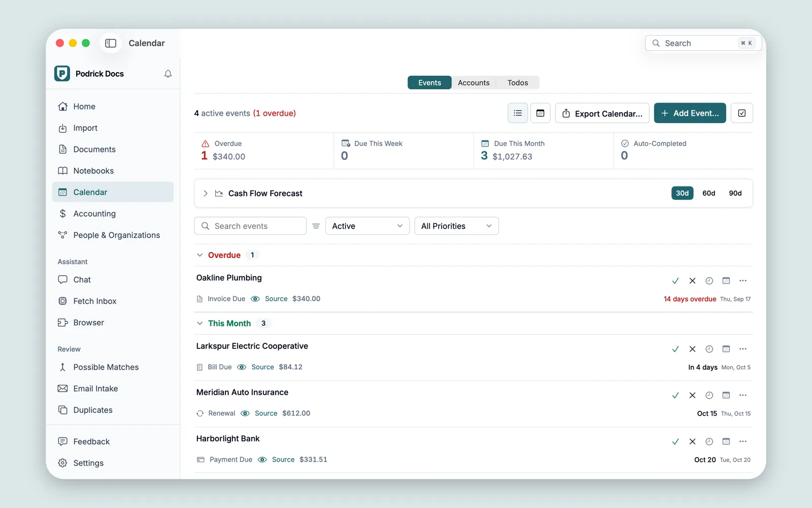Screen dimensions: 812x508
Task: Toggle the sidebar panel icon
Action: (x=111, y=43)
